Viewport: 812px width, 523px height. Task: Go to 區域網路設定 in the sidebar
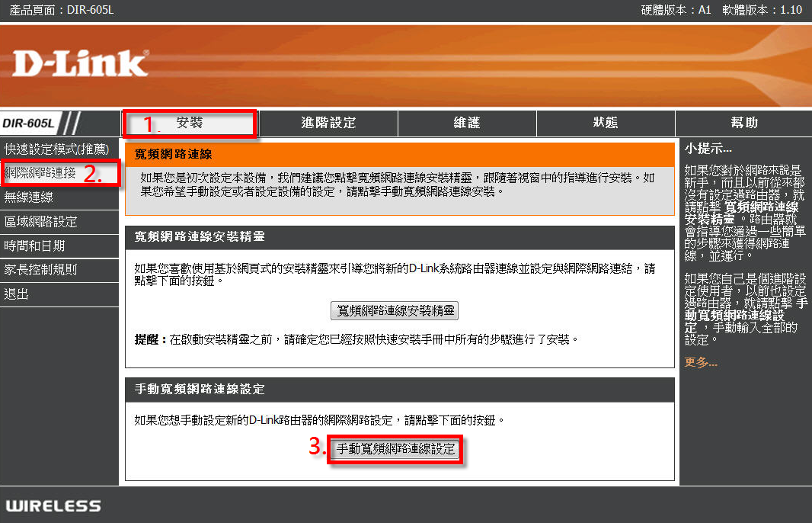(40, 222)
